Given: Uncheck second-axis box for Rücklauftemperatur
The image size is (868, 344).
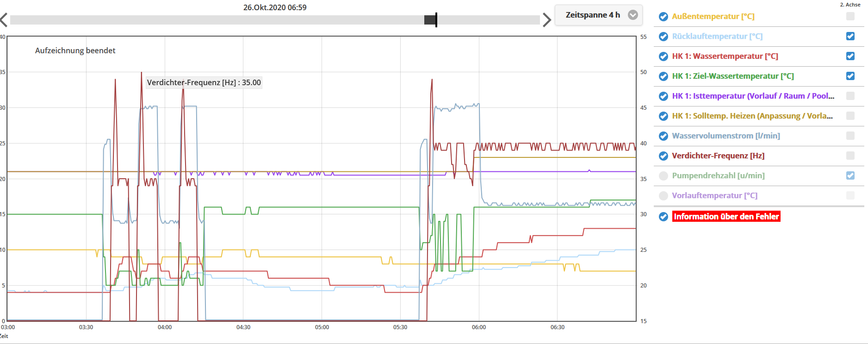Looking at the screenshot, I should 850,36.
